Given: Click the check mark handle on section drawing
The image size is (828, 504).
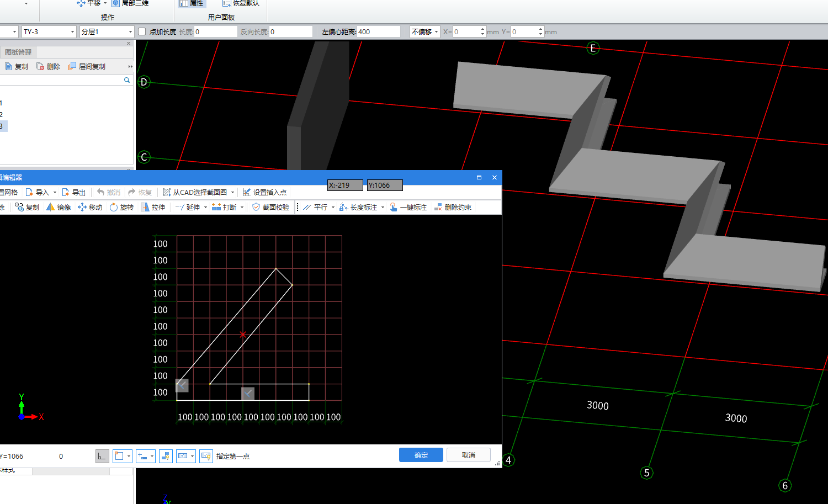Looking at the screenshot, I should pyautogui.click(x=248, y=394).
